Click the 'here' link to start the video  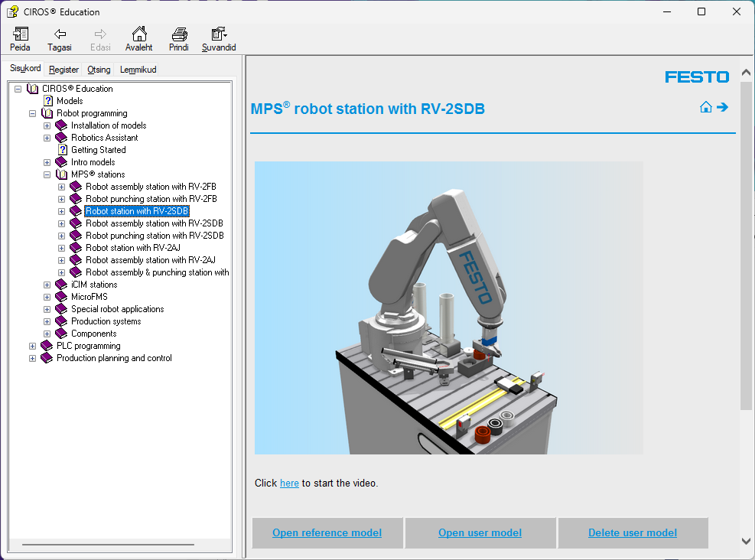[x=289, y=483]
